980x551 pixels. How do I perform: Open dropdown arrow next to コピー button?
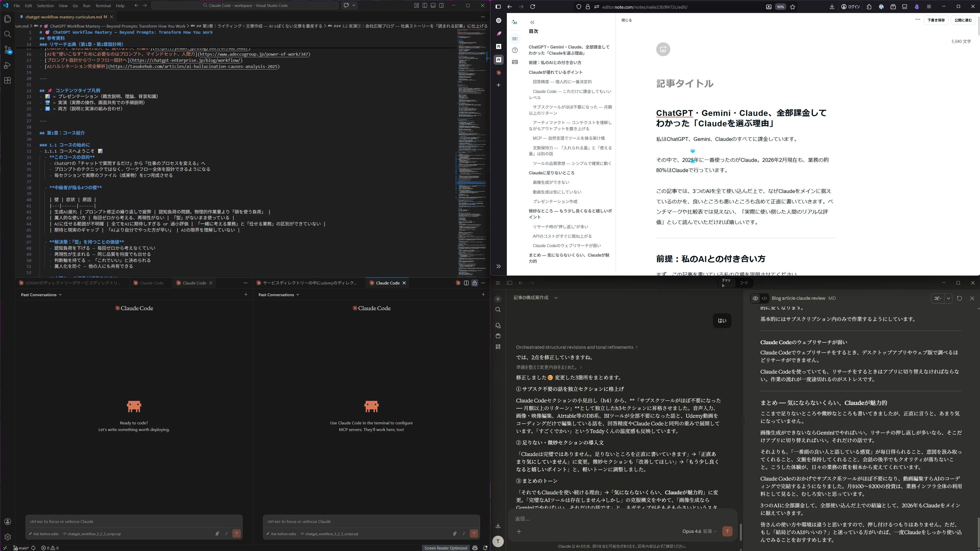tap(948, 298)
